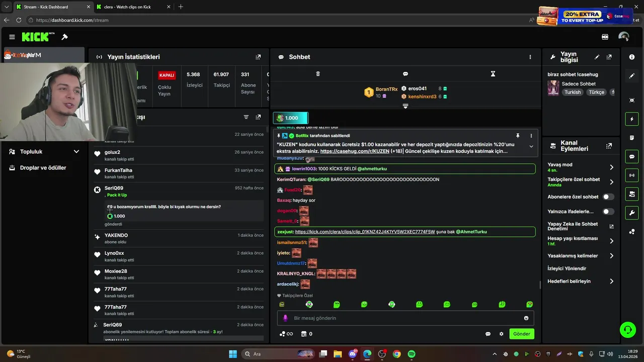Toggle Yalnızca ifadelerle switch

pyautogui.click(x=608, y=212)
